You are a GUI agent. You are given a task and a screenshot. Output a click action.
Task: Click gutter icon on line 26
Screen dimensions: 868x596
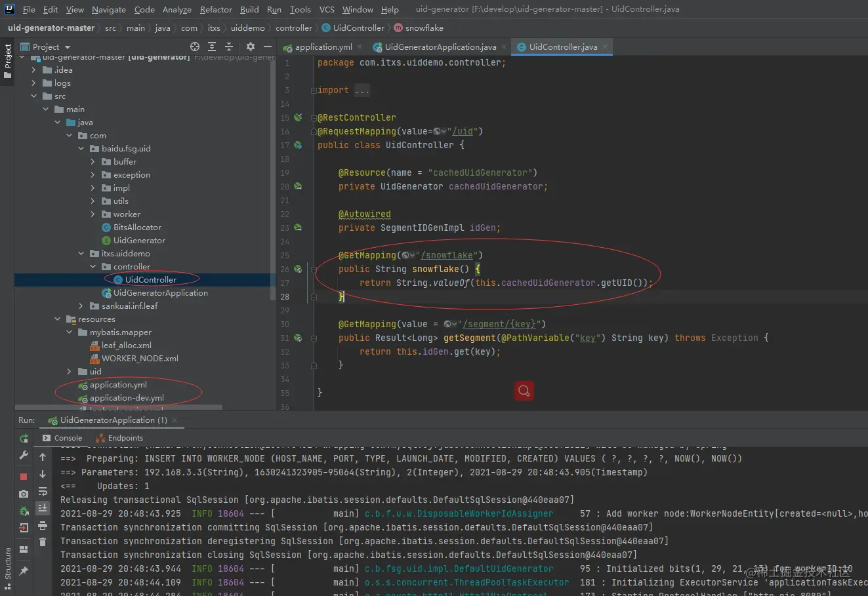(x=298, y=269)
